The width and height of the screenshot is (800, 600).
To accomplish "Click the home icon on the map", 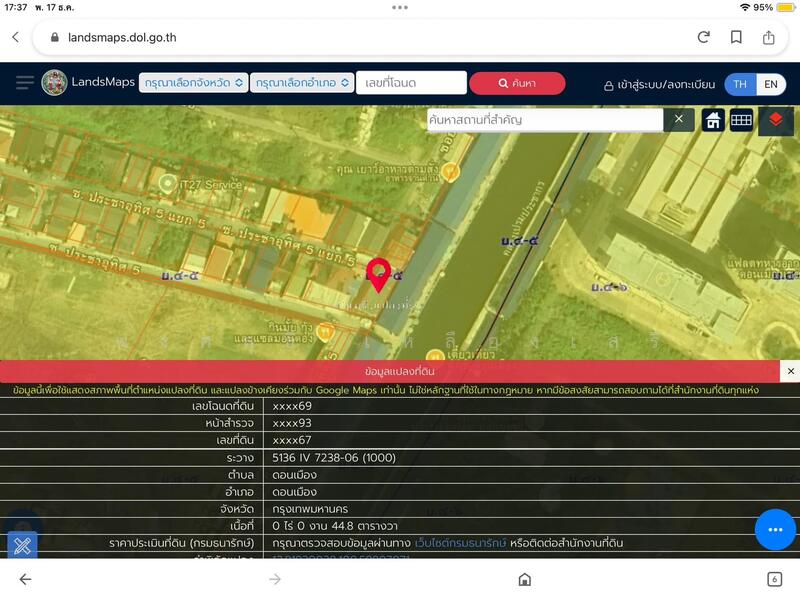I will click(x=713, y=120).
